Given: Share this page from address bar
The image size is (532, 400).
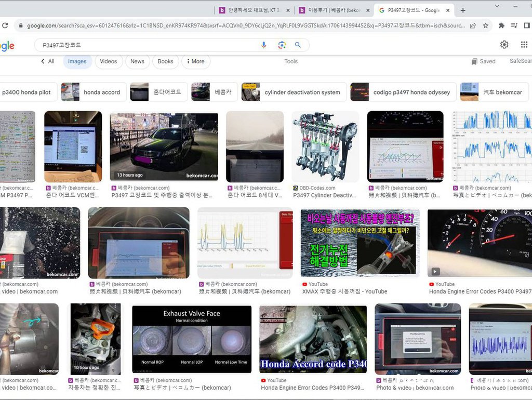Looking at the screenshot, I should pyautogui.click(x=473, y=25).
